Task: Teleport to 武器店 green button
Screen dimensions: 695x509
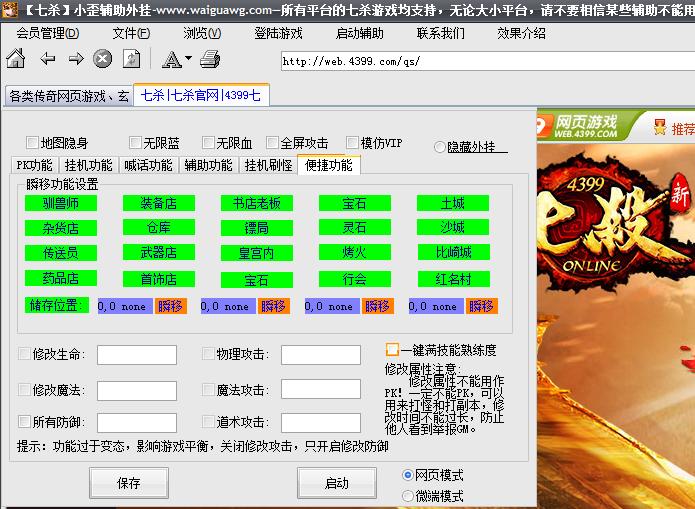Action: point(159,252)
